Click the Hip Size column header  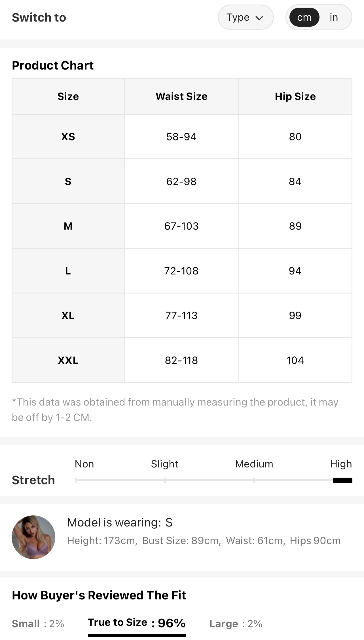click(295, 96)
